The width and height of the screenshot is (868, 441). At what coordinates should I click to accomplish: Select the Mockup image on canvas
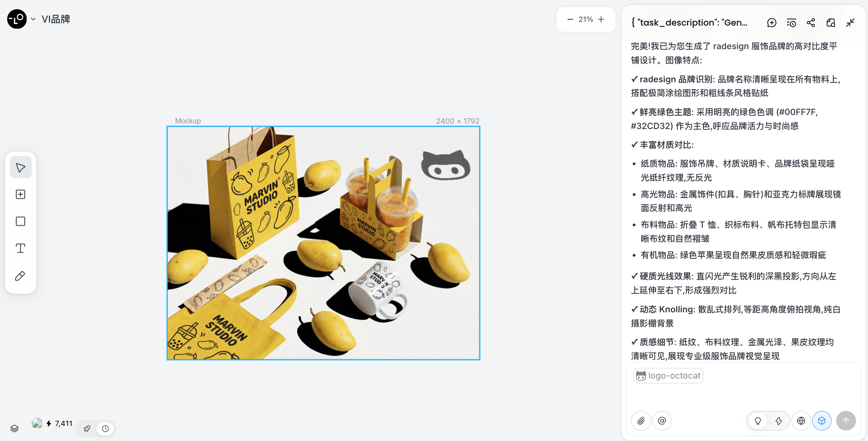coord(323,243)
